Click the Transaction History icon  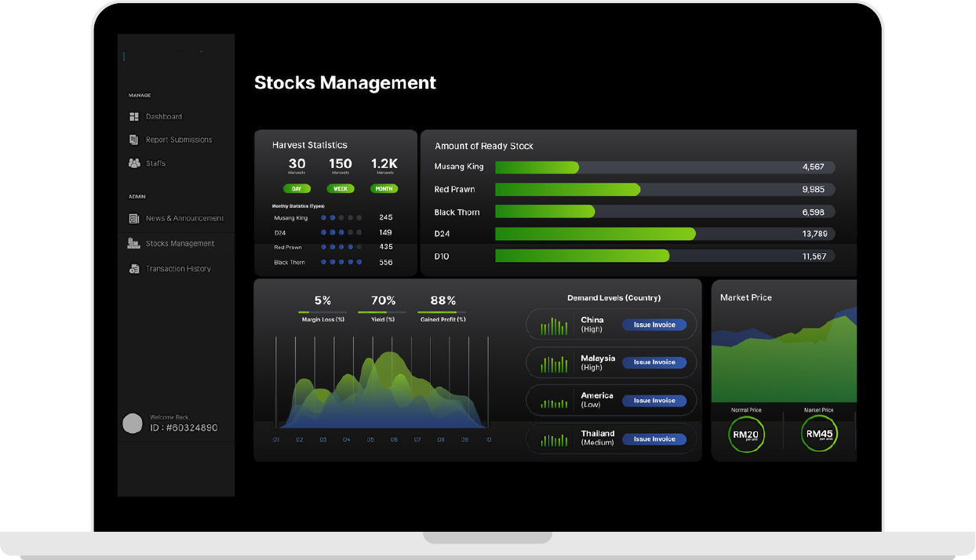(133, 269)
